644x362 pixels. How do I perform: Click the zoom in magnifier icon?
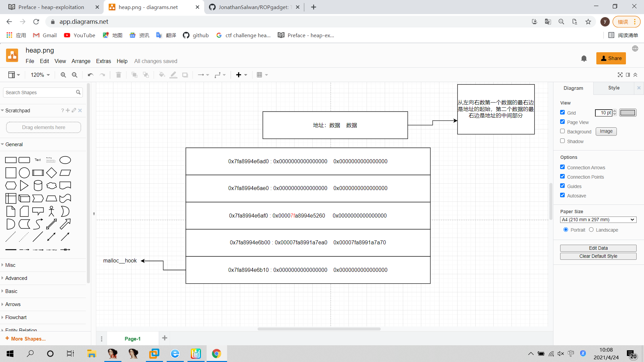pyautogui.click(x=63, y=75)
